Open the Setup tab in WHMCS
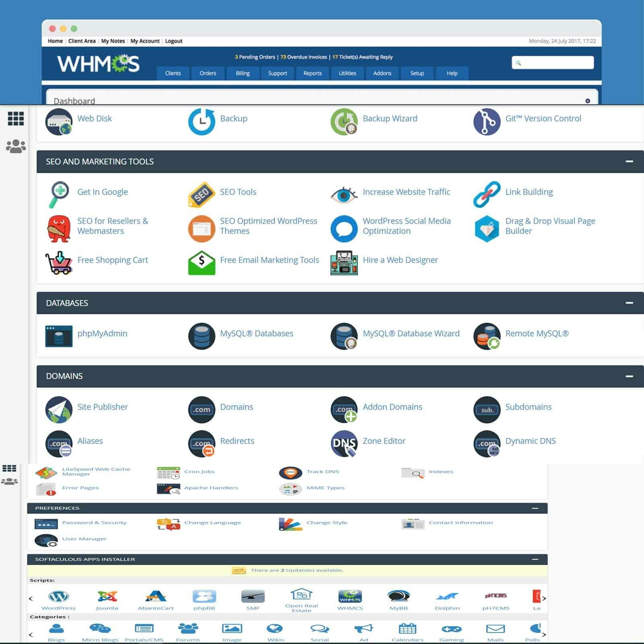The height and width of the screenshot is (644, 644). (x=417, y=73)
